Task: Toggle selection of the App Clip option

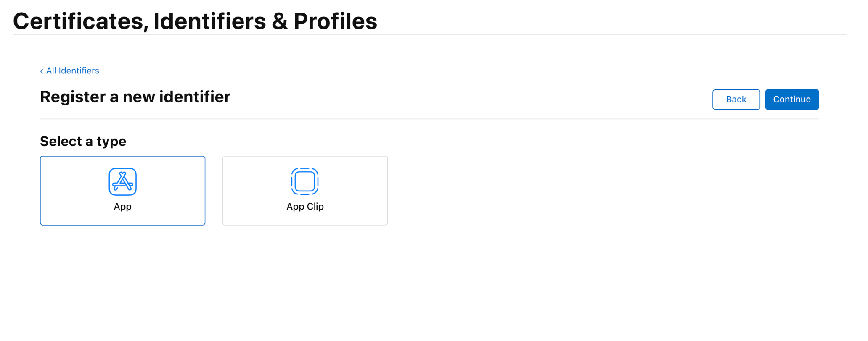Action: point(305,190)
